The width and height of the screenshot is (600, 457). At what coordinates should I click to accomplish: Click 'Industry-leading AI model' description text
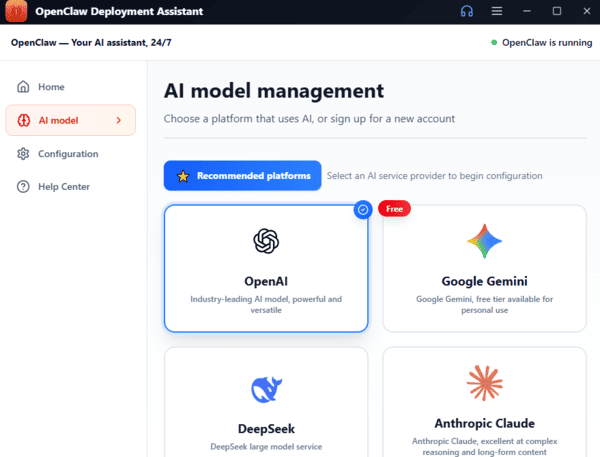(x=266, y=304)
